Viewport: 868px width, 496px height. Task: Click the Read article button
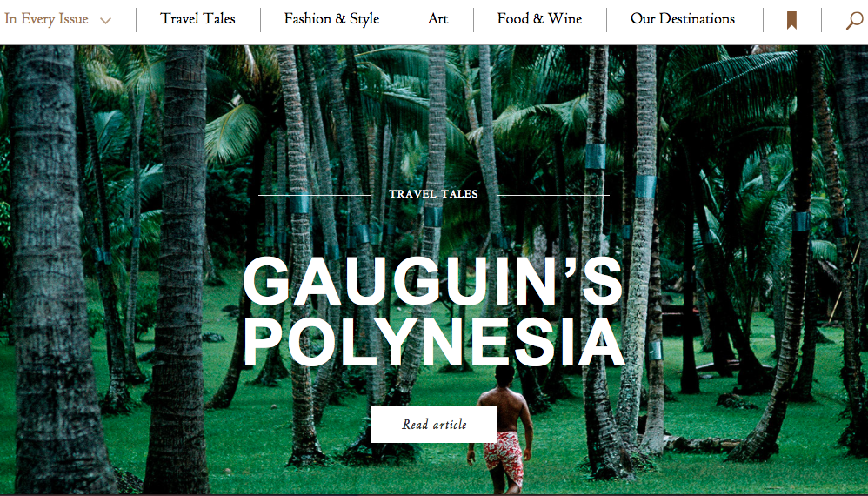[434, 425]
